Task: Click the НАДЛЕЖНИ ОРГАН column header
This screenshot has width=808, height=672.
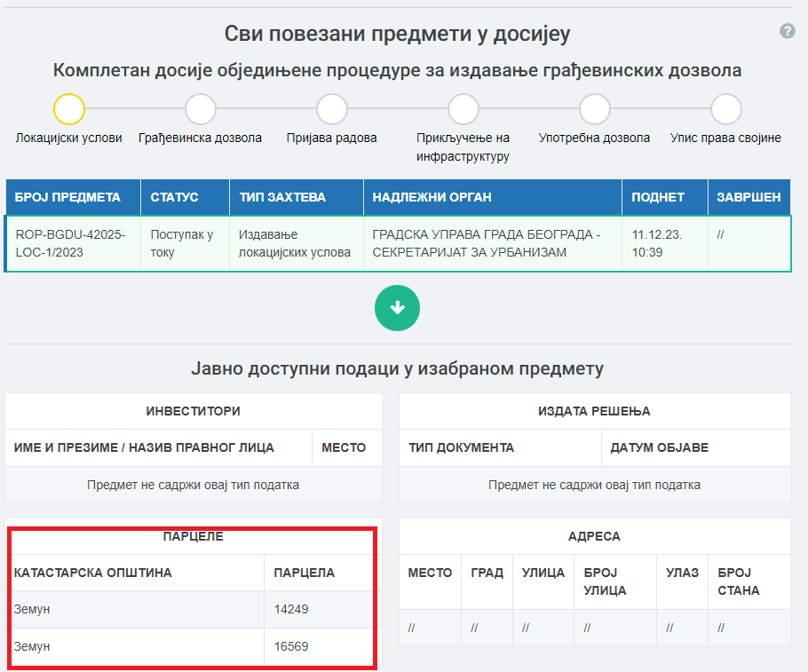Action: coord(432,197)
